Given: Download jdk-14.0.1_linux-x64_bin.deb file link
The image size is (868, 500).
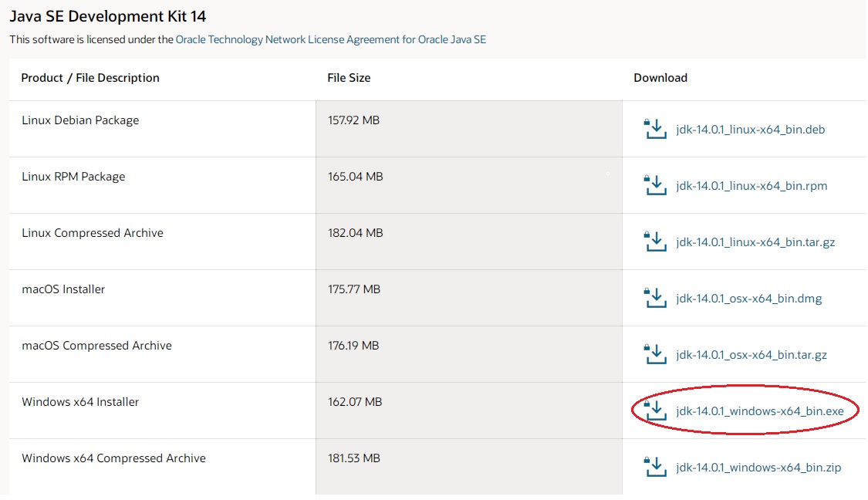Looking at the screenshot, I should [x=750, y=130].
